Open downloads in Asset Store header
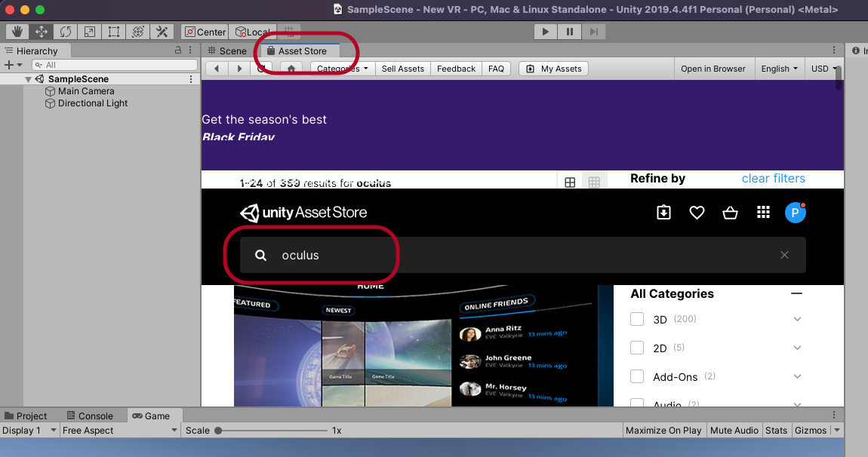This screenshot has height=457, width=868. coord(663,213)
